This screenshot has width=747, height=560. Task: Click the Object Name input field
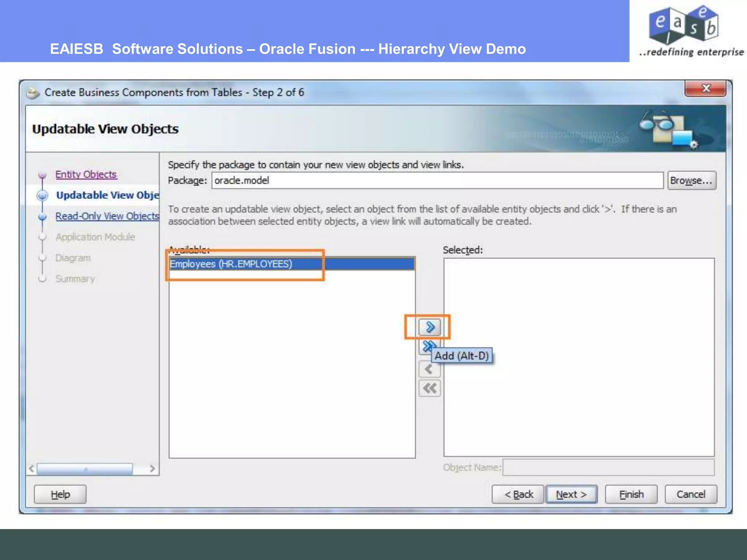[x=608, y=467]
